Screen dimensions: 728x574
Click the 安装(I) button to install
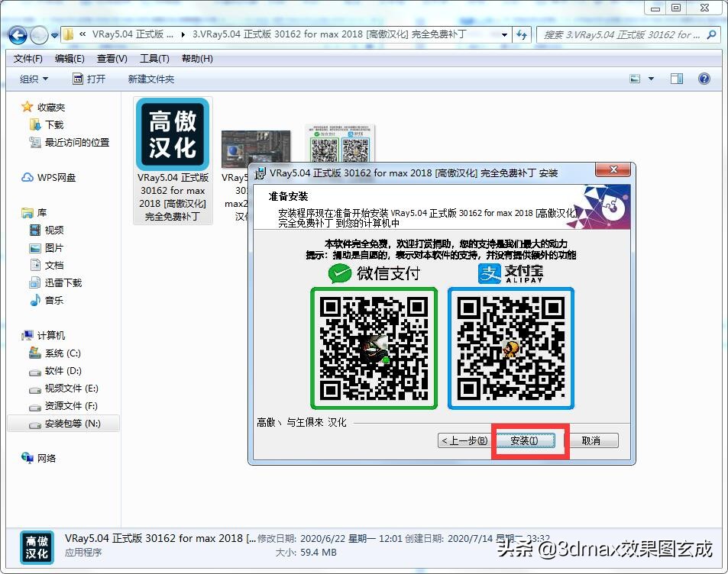pyautogui.click(x=524, y=440)
